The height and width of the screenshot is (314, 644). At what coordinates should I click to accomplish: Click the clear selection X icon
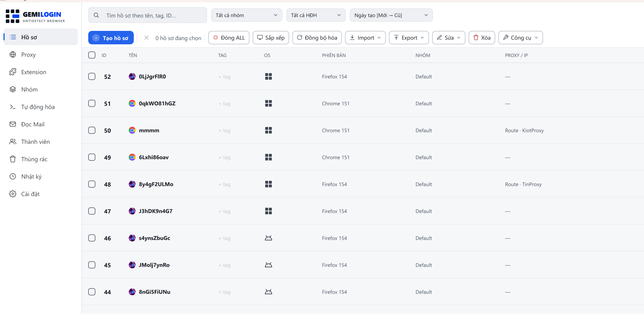[146, 38]
